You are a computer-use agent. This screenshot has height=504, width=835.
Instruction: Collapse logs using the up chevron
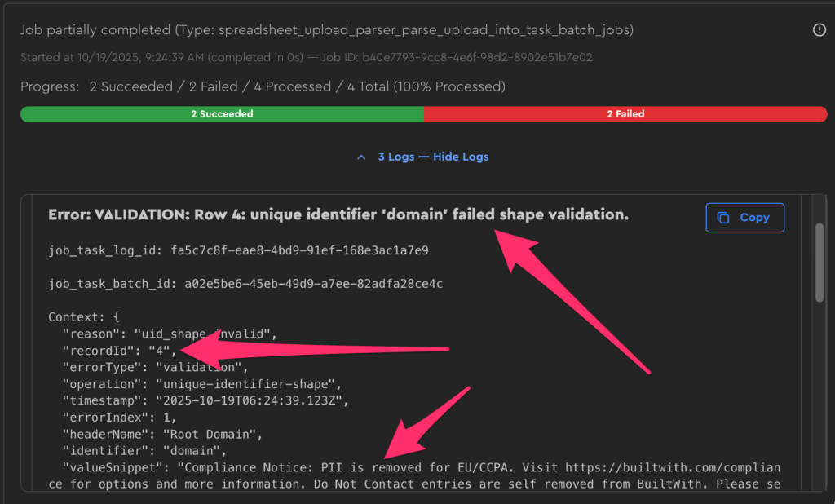click(x=362, y=157)
